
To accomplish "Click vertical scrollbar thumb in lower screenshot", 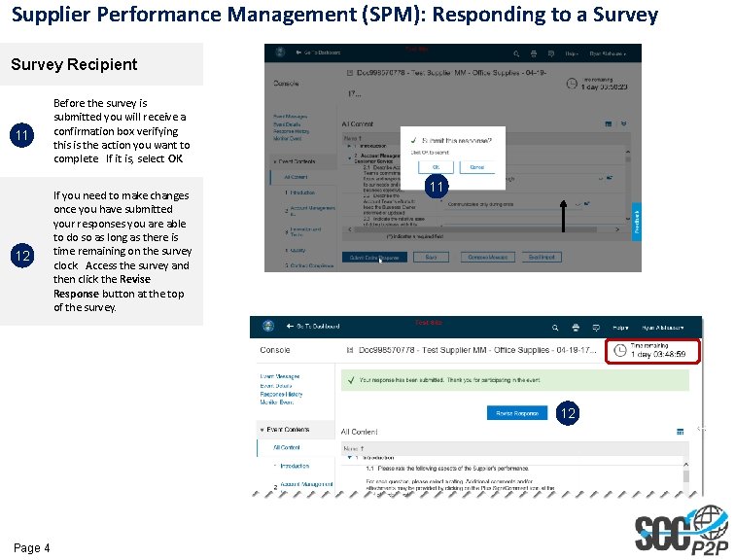I will coord(685,476).
